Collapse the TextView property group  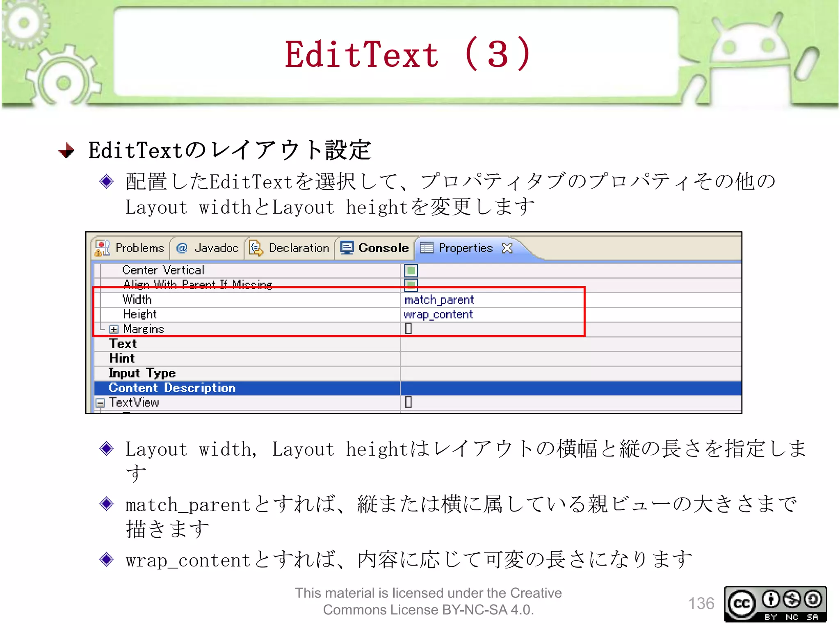(x=100, y=403)
